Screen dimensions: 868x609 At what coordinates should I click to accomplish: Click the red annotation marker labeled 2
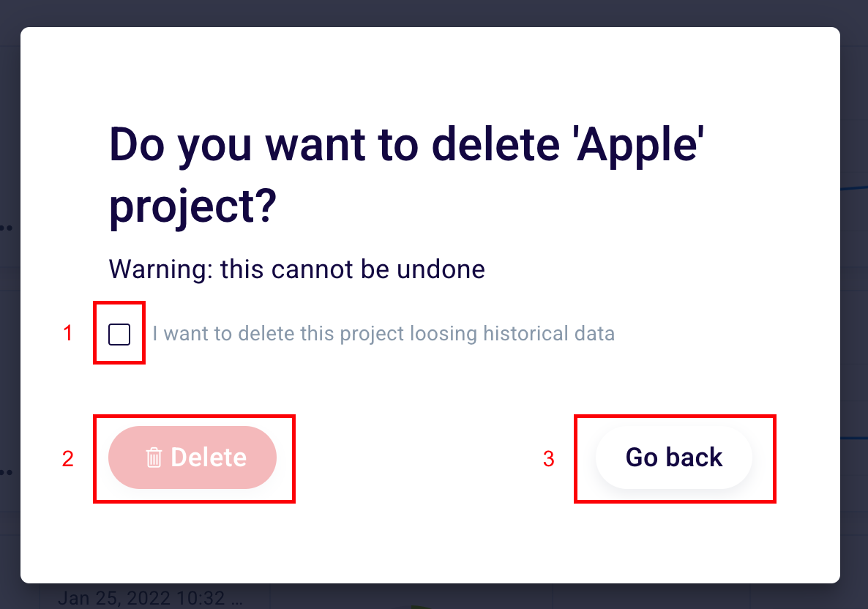(67, 460)
